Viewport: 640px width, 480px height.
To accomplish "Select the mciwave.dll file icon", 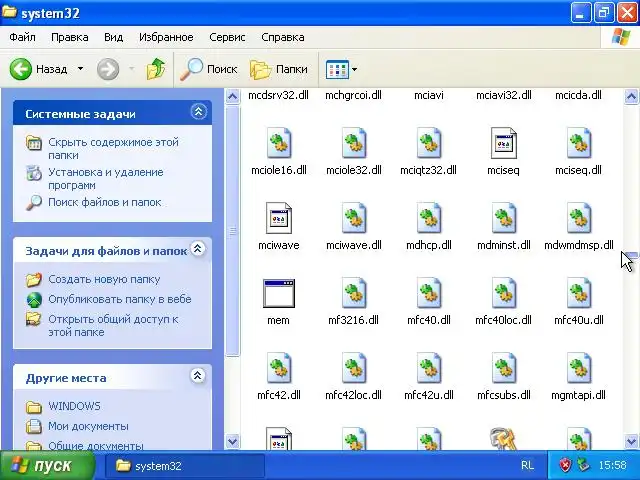I will click(x=354, y=218).
